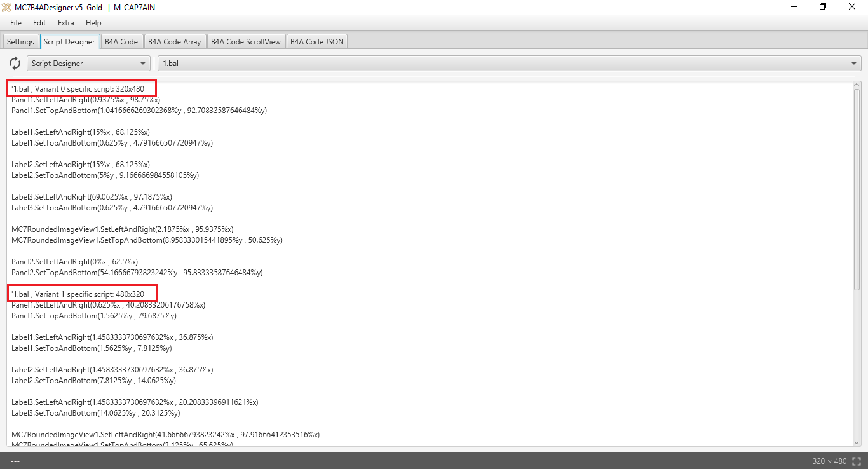
Task: Open the 1.bal file dropdown
Action: (x=509, y=64)
